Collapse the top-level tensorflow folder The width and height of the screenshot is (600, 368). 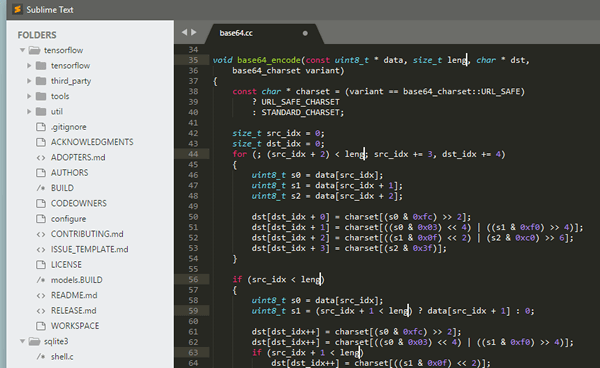(22, 50)
